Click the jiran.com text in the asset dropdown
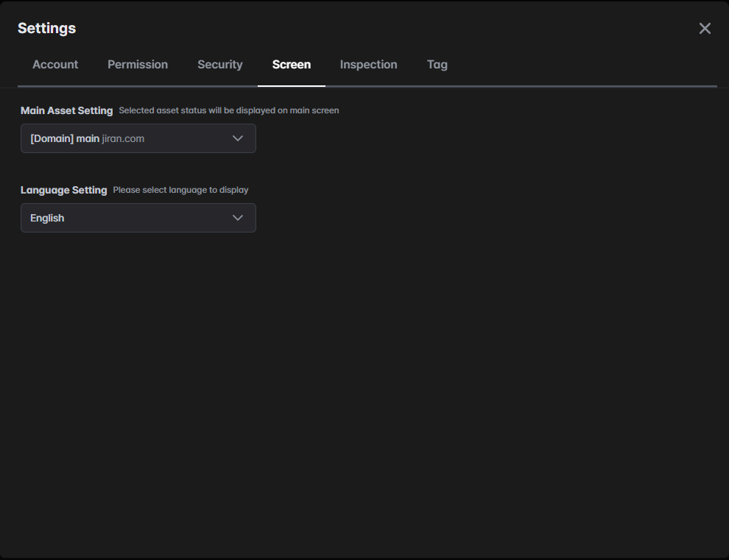The height and width of the screenshot is (560, 729). click(x=123, y=138)
